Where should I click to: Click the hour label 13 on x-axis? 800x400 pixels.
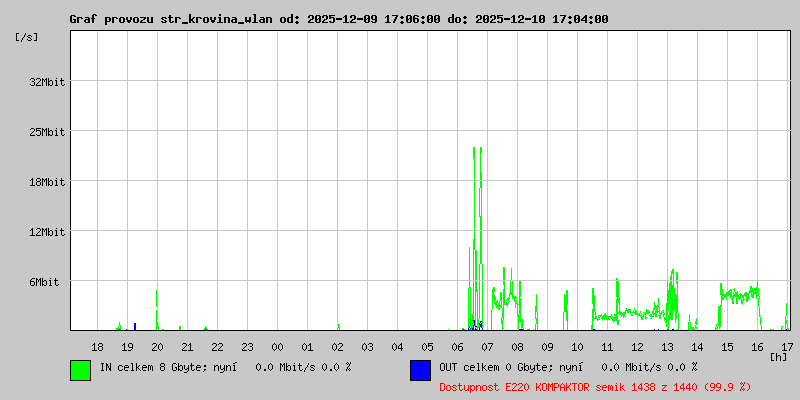(667, 347)
